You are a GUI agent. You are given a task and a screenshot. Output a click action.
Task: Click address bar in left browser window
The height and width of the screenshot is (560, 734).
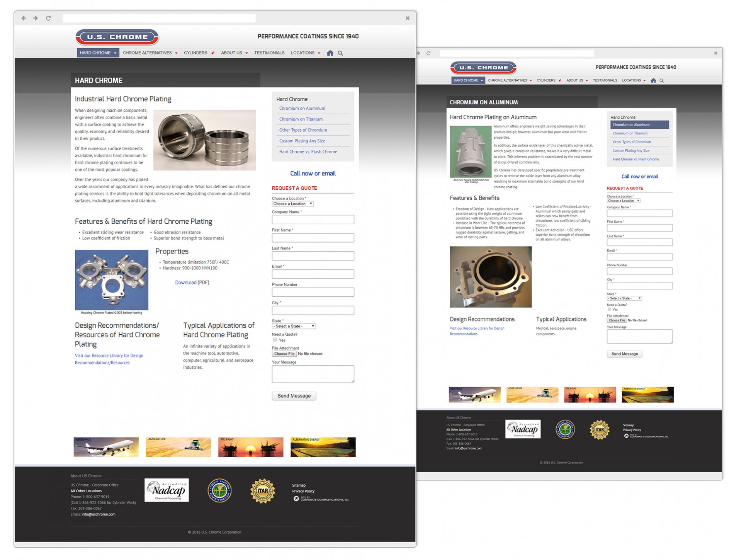(x=159, y=18)
